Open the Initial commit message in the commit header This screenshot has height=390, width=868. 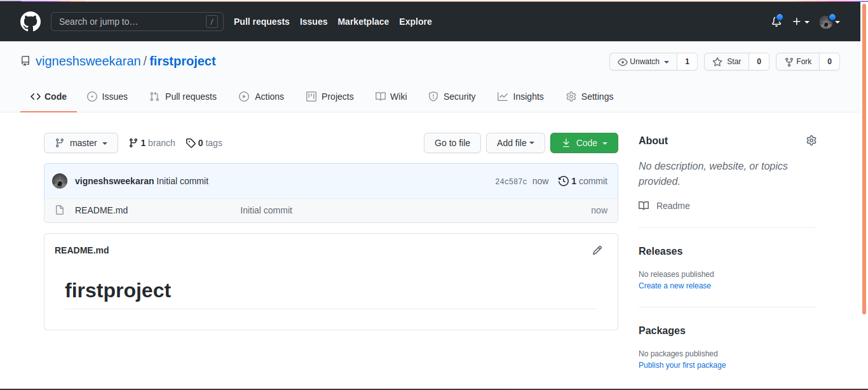pyautogui.click(x=182, y=181)
